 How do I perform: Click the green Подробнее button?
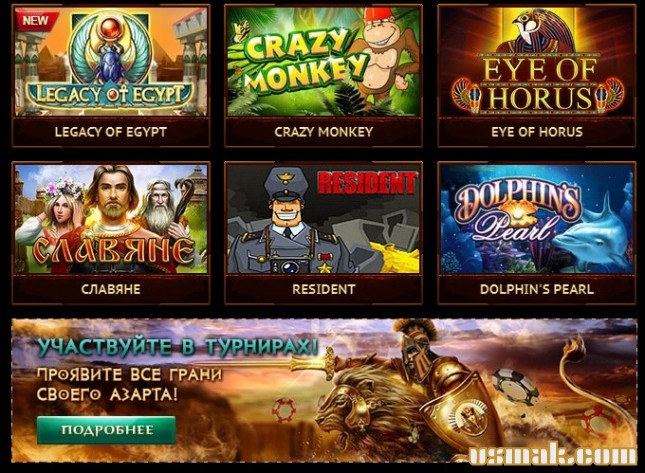click(x=106, y=430)
